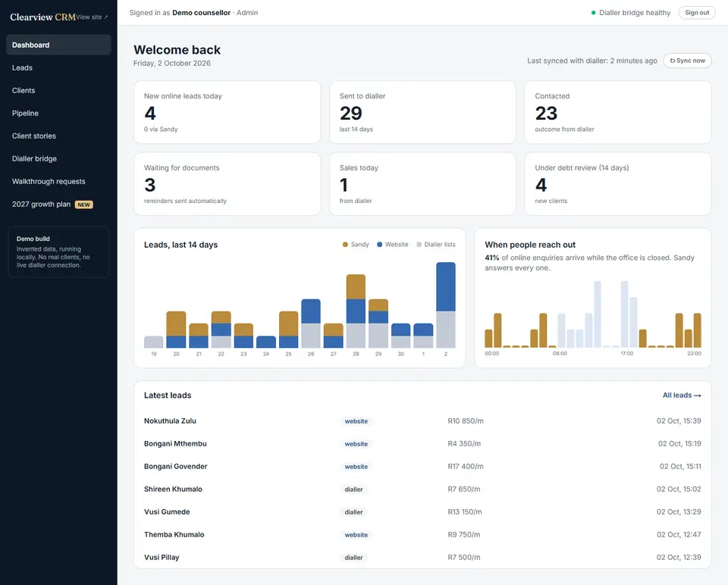728x585 pixels.
Task: Select the Sandy legend swatch
Action: [345, 245]
